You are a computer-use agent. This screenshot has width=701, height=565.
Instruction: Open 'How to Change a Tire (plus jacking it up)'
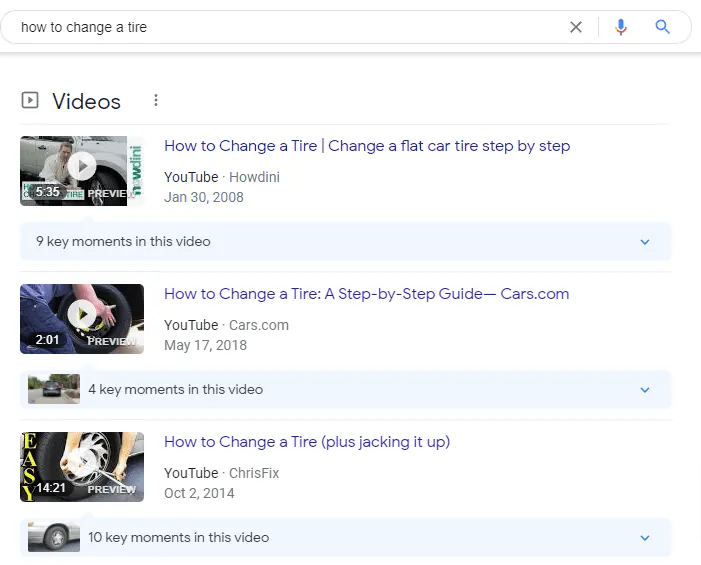click(307, 442)
